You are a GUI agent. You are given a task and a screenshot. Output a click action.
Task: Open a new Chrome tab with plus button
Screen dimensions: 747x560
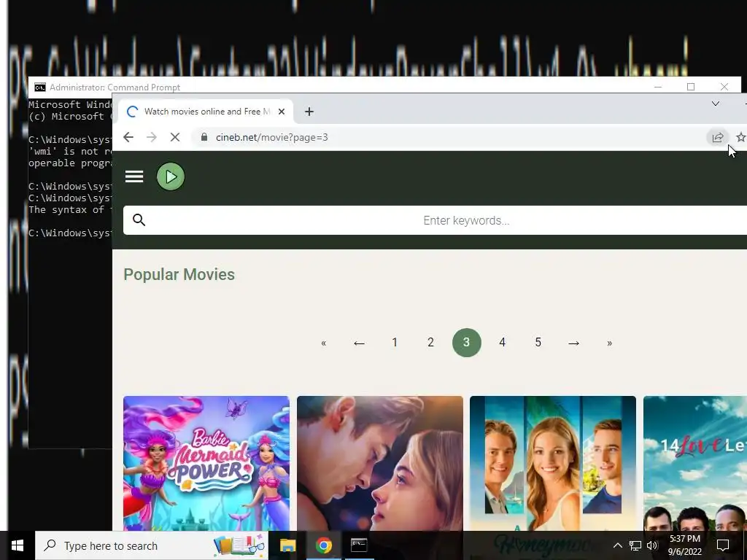[x=309, y=112]
